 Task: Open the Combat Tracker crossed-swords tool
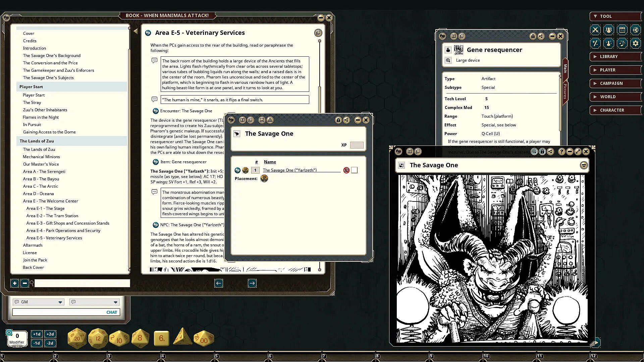click(x=595, y=30)
